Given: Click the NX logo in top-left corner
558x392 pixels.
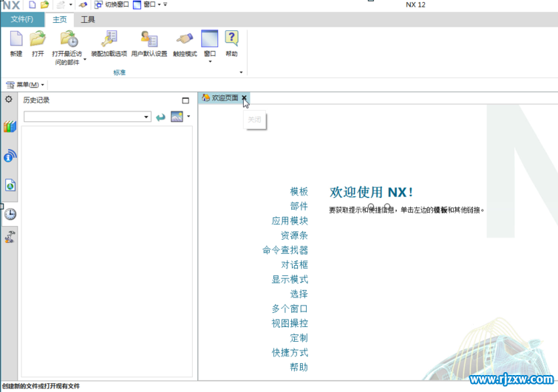Looking at the screenshot, I should click(x=10, y=5).
